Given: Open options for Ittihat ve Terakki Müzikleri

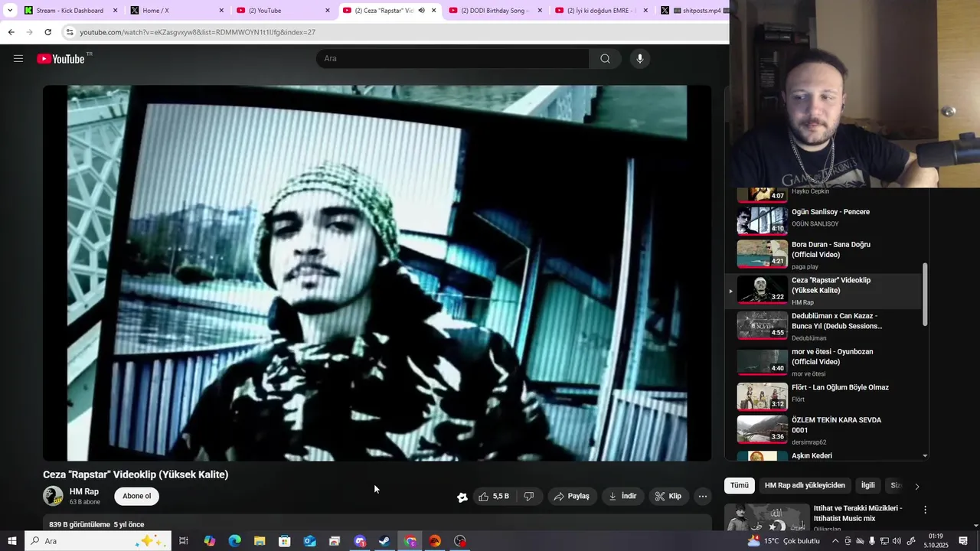Looking at the screenshot, I should click(925, 510).
